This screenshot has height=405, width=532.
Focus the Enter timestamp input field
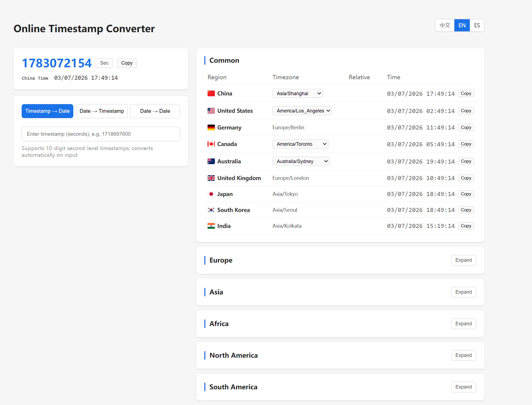click(101, 134)
